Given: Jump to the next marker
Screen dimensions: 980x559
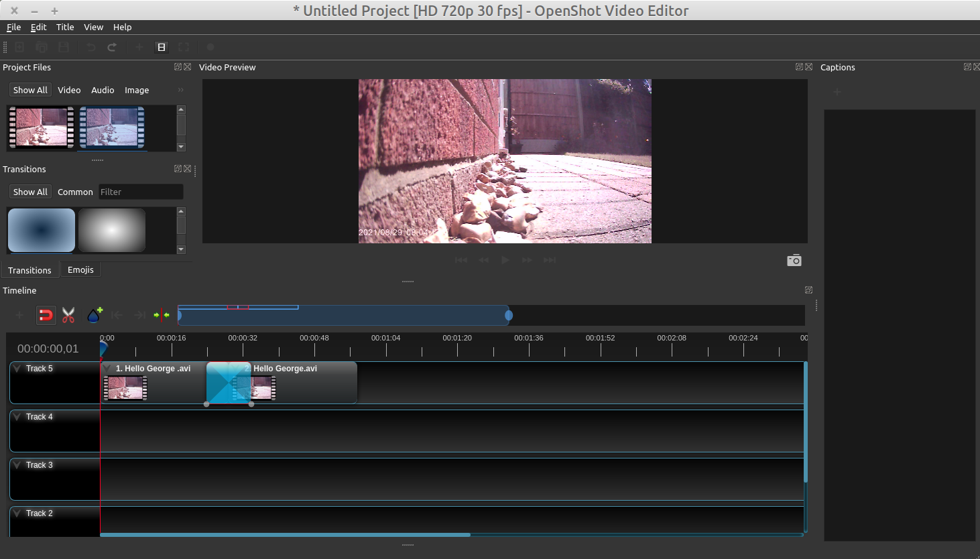Looking at the screenshot, I should click(x=139, y=315).
